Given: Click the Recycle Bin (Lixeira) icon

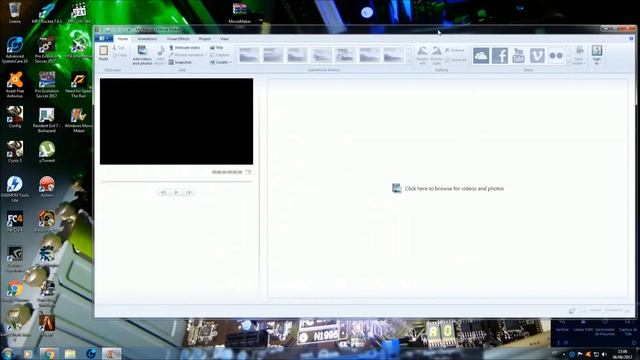Looking at the screenshot, I should pyautogui.click(x=15, y=12).
